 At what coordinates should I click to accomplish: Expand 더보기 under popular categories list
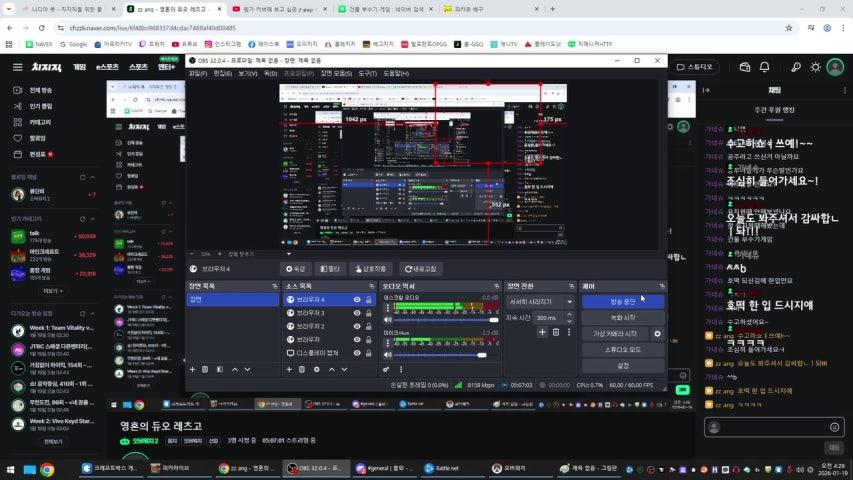click(x=51, y=291)
